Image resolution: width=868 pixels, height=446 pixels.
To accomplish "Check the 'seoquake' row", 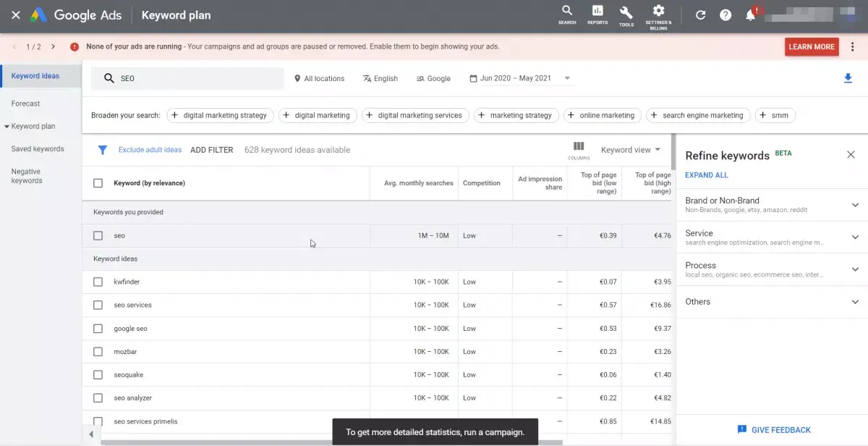I will pos(98,374).
